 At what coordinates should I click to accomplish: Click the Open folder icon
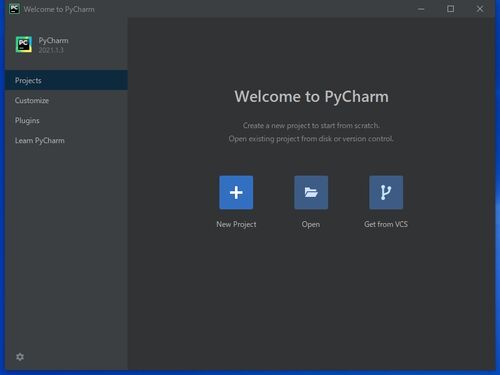tap(311, 192)
